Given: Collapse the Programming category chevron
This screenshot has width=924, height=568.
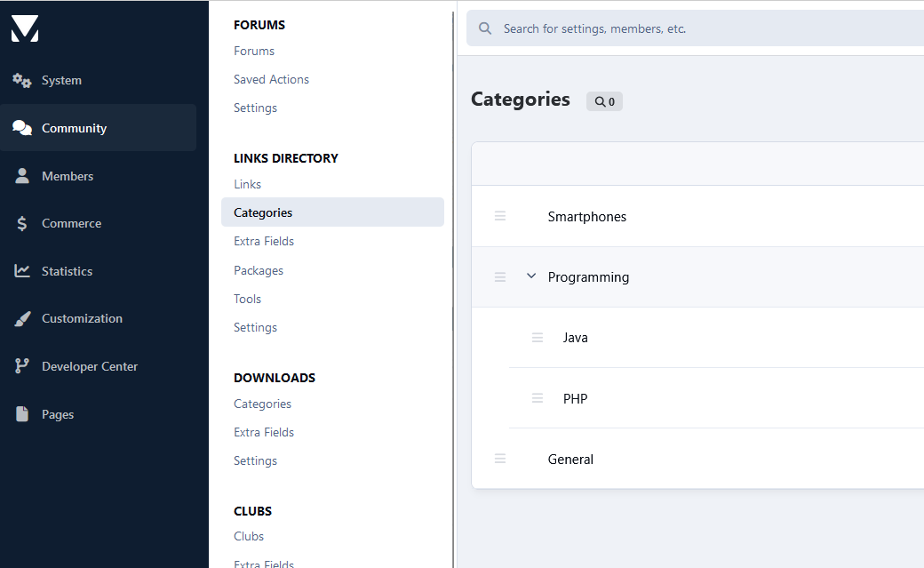Looking at the screenshot, I should (x=531, y=276).
